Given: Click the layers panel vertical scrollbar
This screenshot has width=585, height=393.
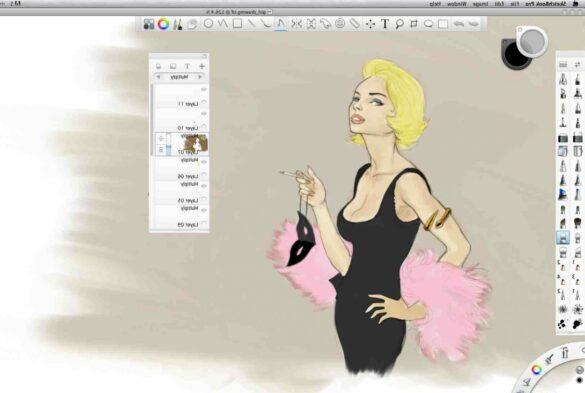Looking at the screenshot, I should point(152,119).
